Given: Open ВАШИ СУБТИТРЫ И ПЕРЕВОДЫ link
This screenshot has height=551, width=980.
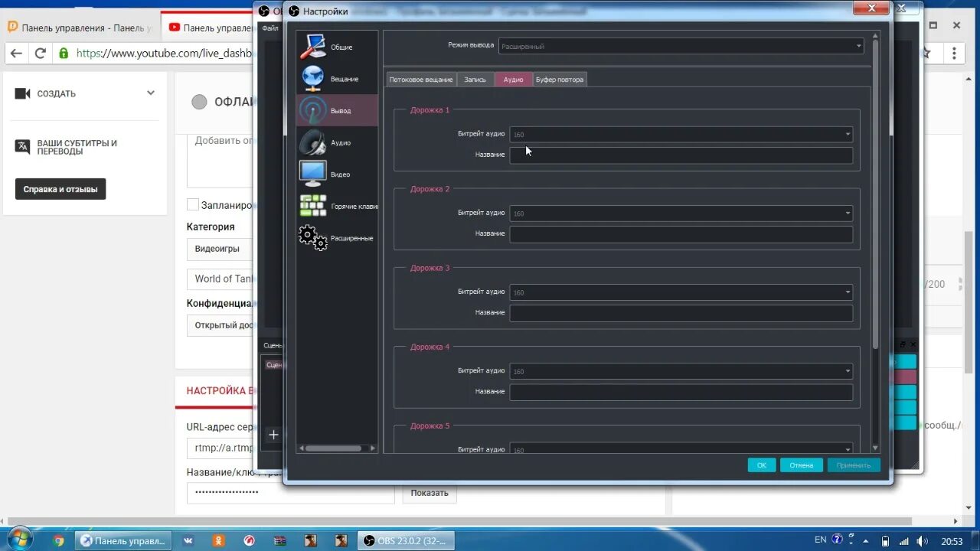Looking at the screenshot, I should point(77,147).
